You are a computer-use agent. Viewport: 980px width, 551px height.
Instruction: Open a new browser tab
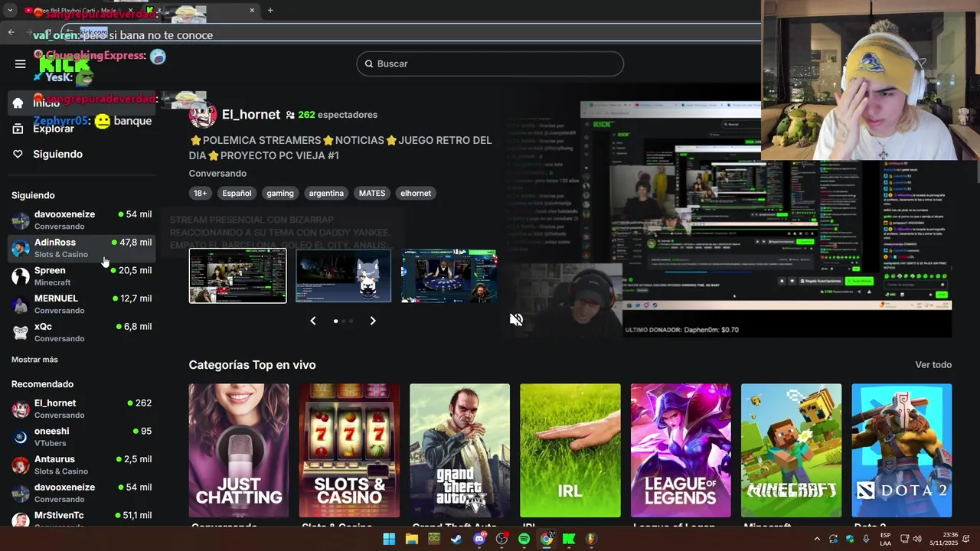point(270,11)
